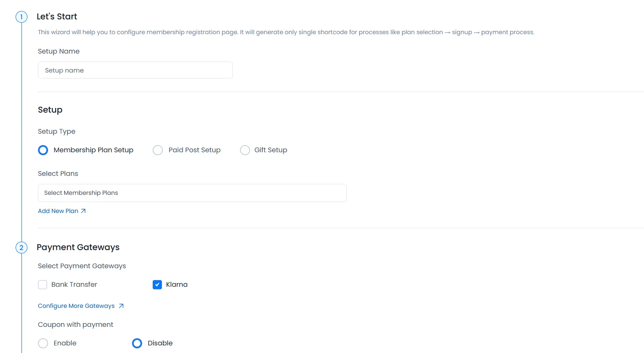Click the Bank Transfer label text

point(74,285)
